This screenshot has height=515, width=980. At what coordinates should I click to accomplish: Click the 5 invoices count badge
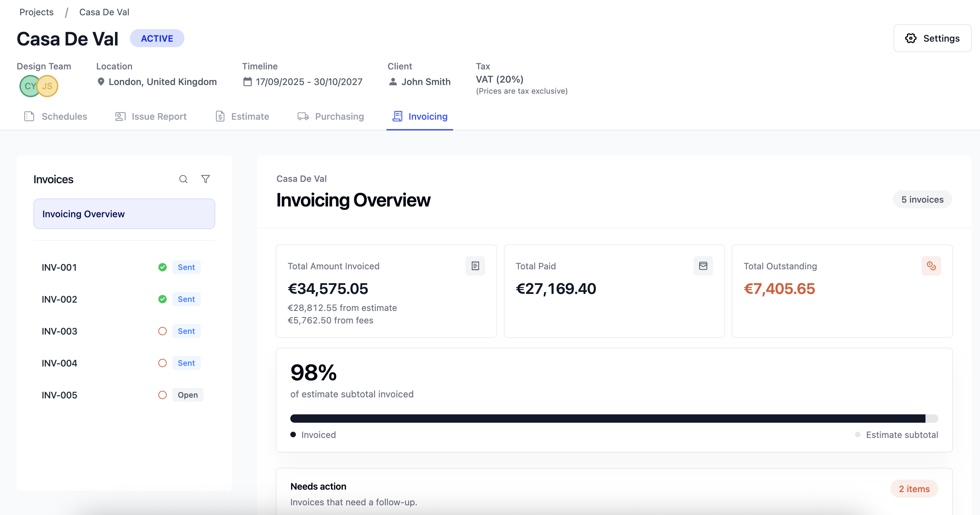(922, 200)
